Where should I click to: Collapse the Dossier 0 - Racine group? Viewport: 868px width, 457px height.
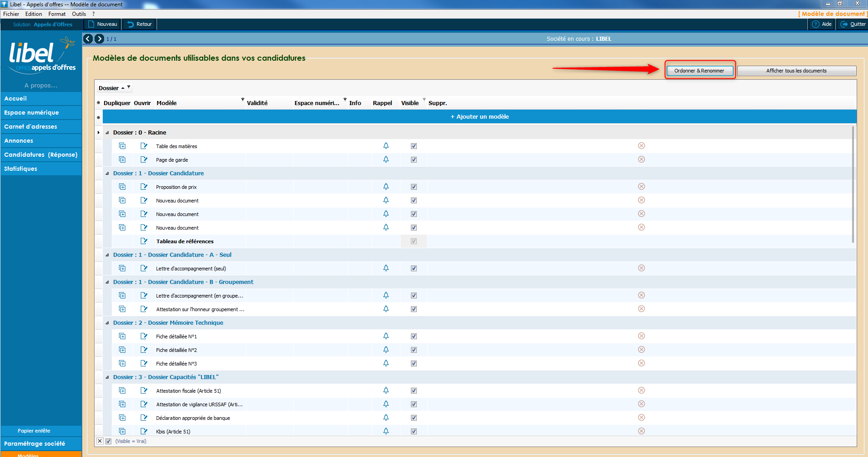107,133
